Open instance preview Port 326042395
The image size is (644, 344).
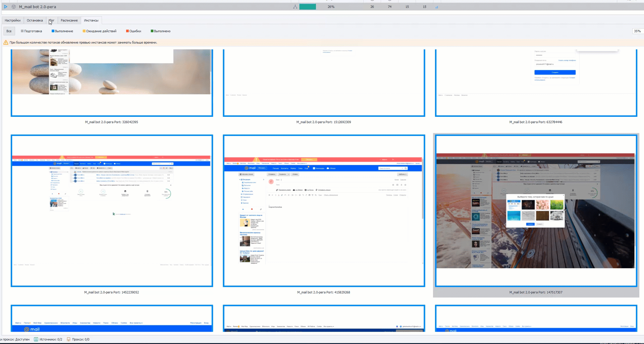112,83
